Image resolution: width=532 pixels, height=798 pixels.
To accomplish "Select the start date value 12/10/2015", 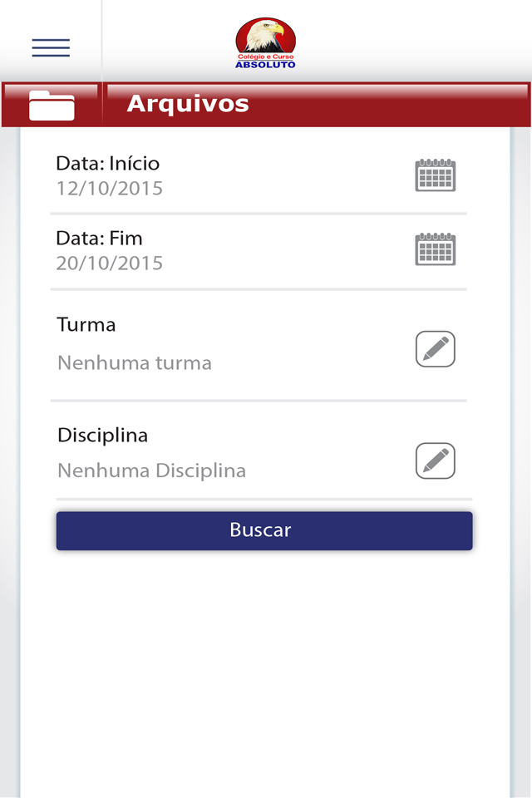I will coord(110,189).
